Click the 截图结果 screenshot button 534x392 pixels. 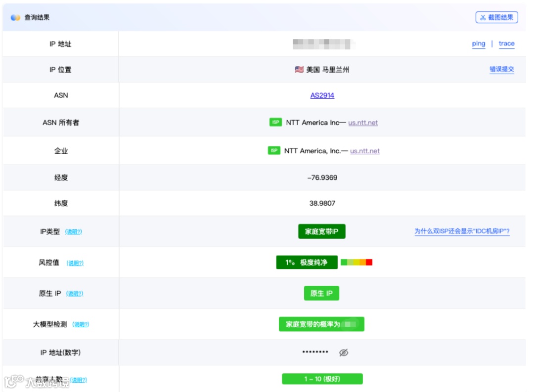496,17
